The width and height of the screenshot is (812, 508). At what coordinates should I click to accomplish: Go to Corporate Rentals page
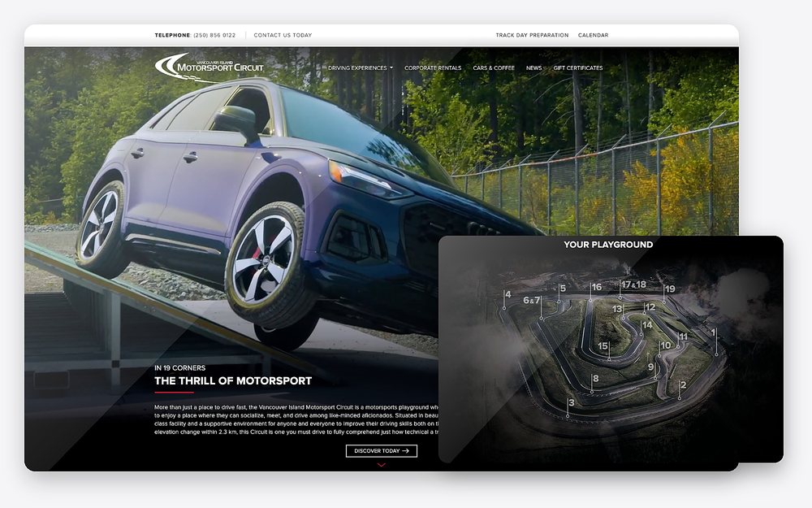433,68
